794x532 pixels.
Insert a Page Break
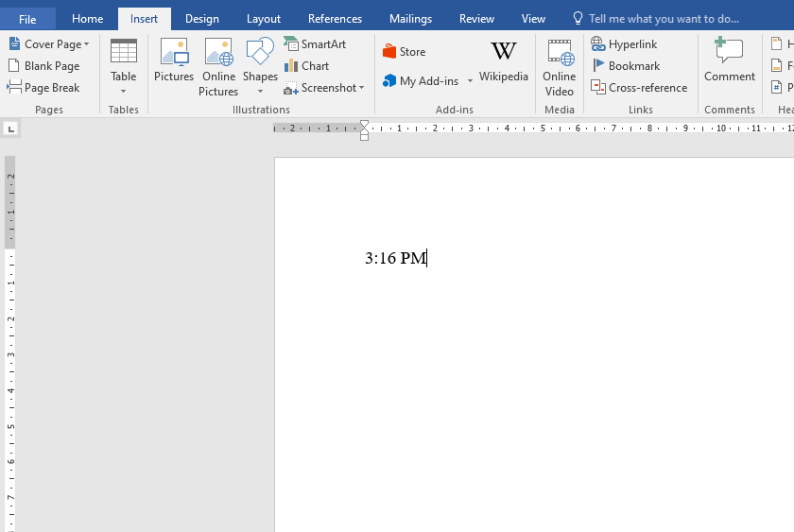tap(43, 88)
